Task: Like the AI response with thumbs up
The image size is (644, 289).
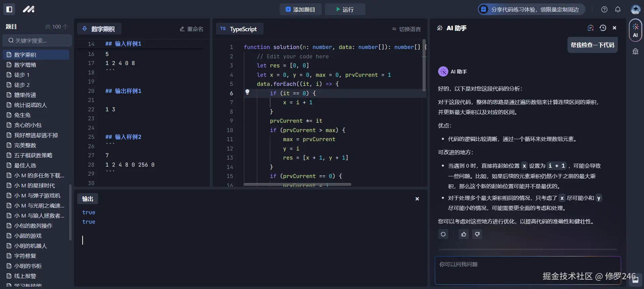Action: [x=464, y=234]
